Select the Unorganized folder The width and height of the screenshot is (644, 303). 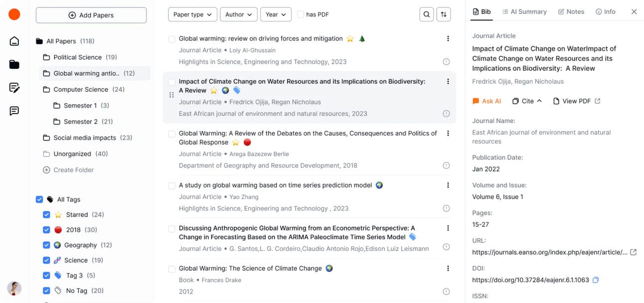tap(76, 154)
